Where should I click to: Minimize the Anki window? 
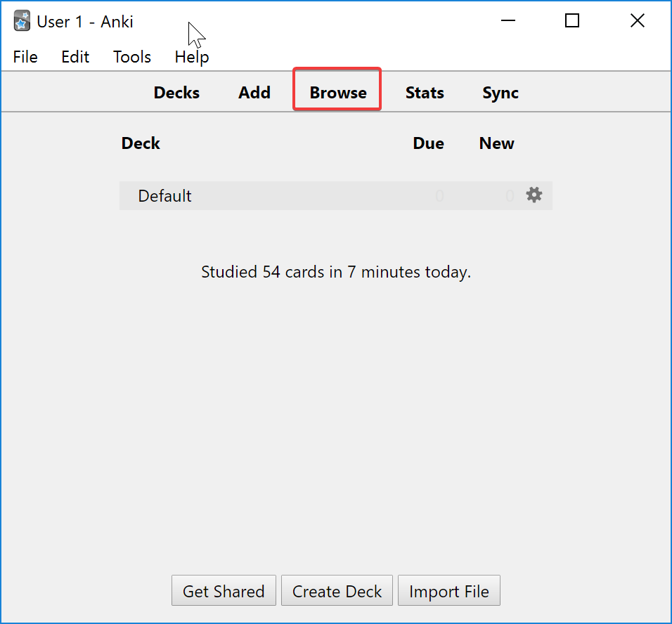click(508, 20)
